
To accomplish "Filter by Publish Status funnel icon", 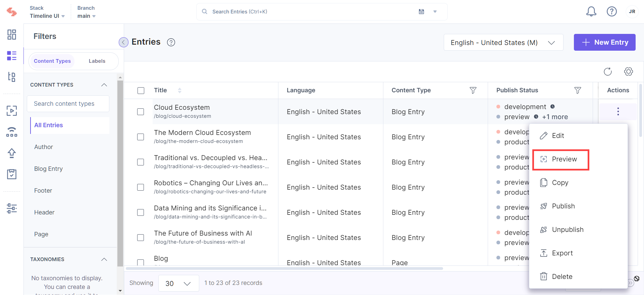I will pyautogui.click(x=578, y=90).
